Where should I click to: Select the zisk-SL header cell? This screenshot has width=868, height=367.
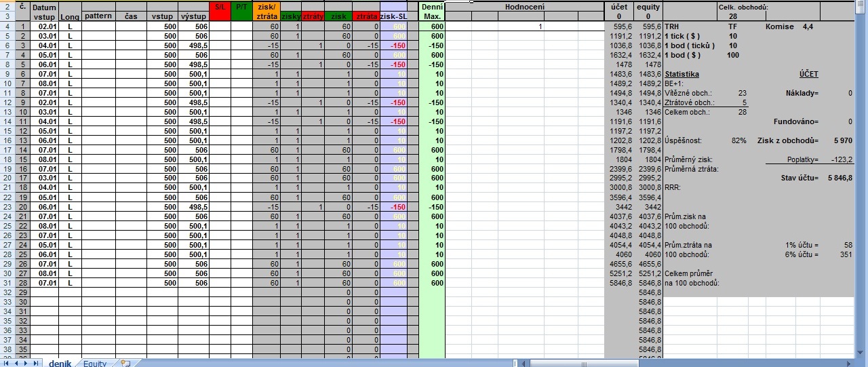394,16
